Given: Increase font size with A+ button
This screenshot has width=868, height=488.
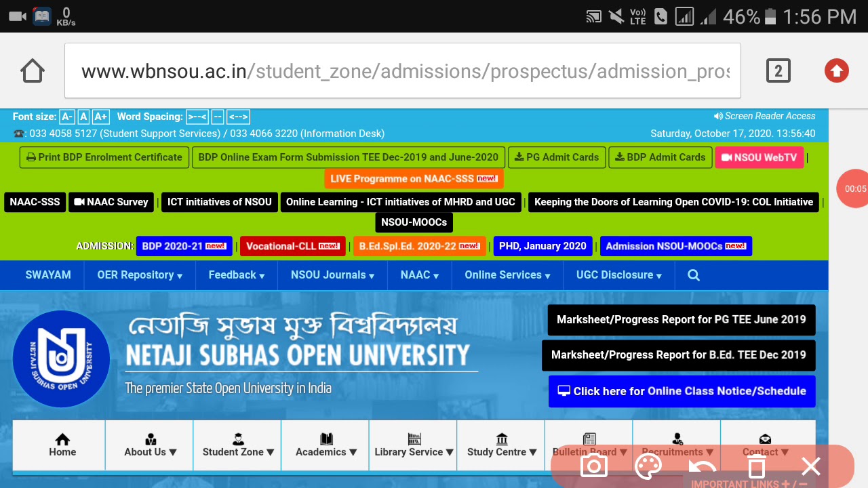Looking at the screenshot, I should pyautogui.click(x=101, y=117).
